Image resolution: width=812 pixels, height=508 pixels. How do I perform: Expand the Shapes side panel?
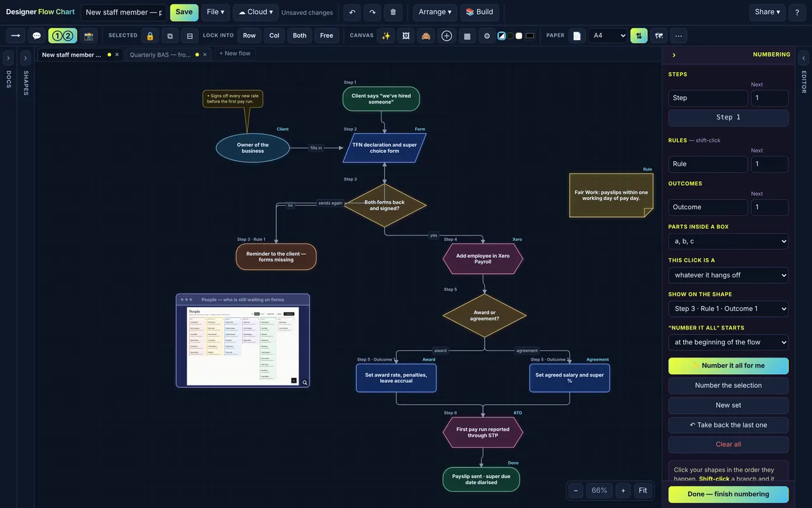point(25,58)
